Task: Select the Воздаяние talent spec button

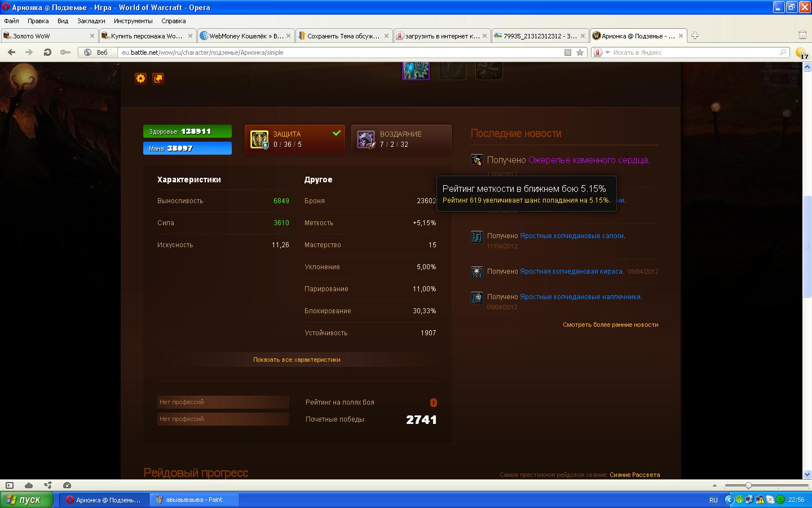Action: (401, 139)
